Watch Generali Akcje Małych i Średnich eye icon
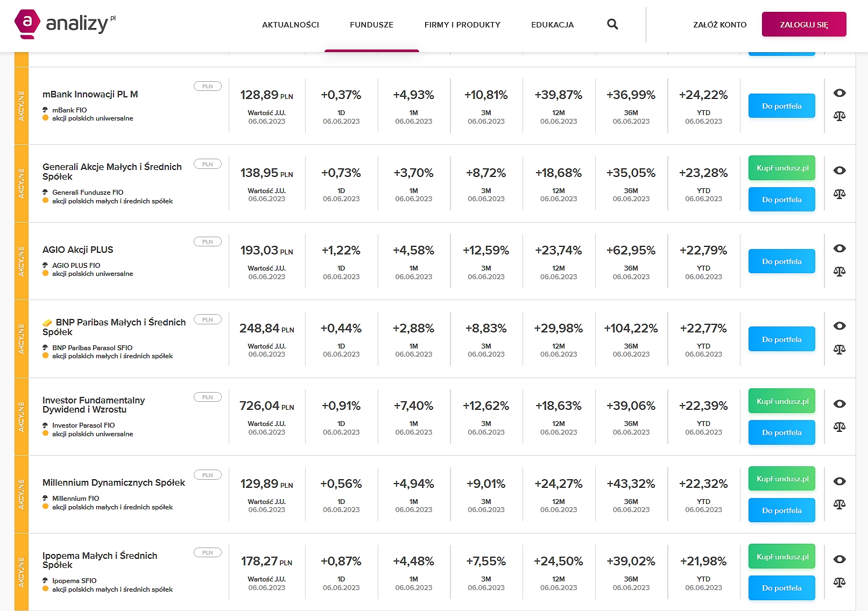 pos(839,170)
